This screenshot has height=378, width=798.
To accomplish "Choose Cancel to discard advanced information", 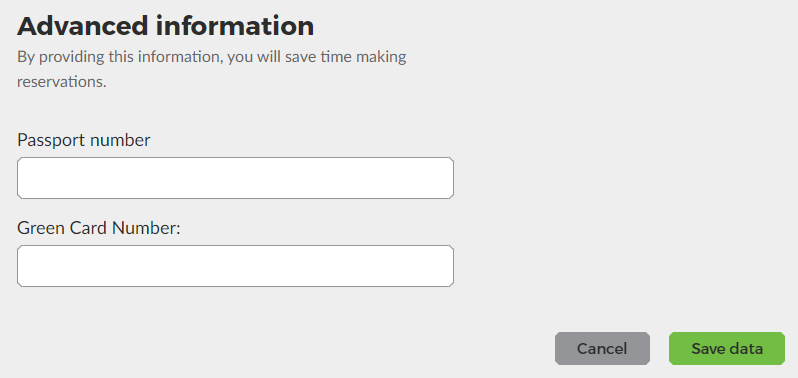I will (602, 348).
